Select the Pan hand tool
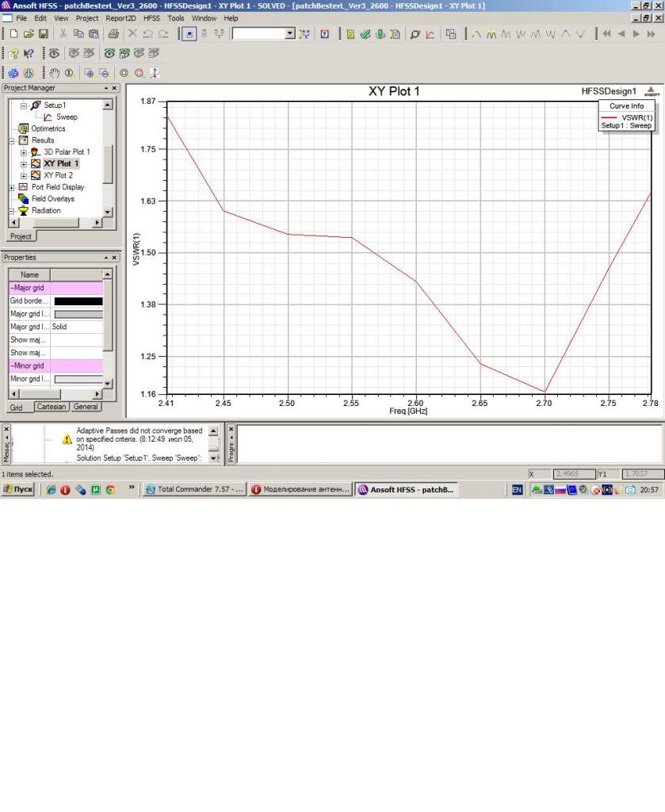This screenshot has height=812, width=665. [52, 73]
